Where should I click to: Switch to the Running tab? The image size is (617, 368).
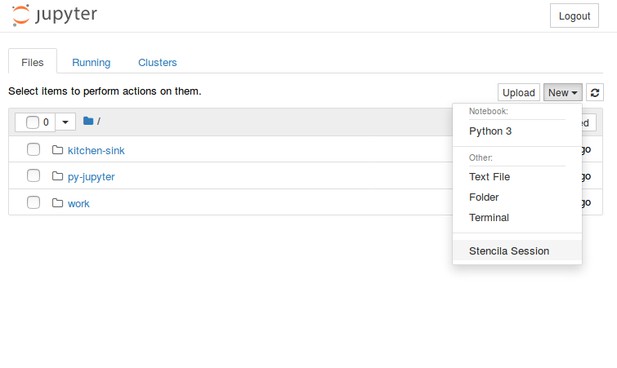(x=91, y=63)
